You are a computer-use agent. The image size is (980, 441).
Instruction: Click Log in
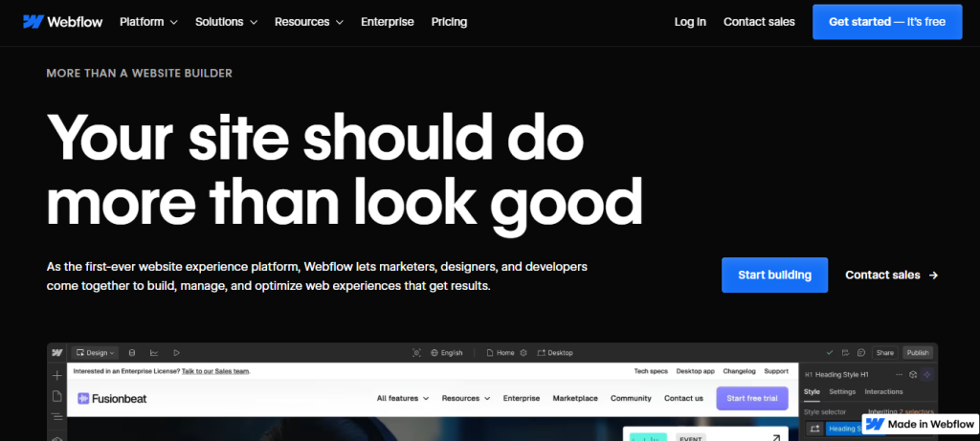point(690,22)
